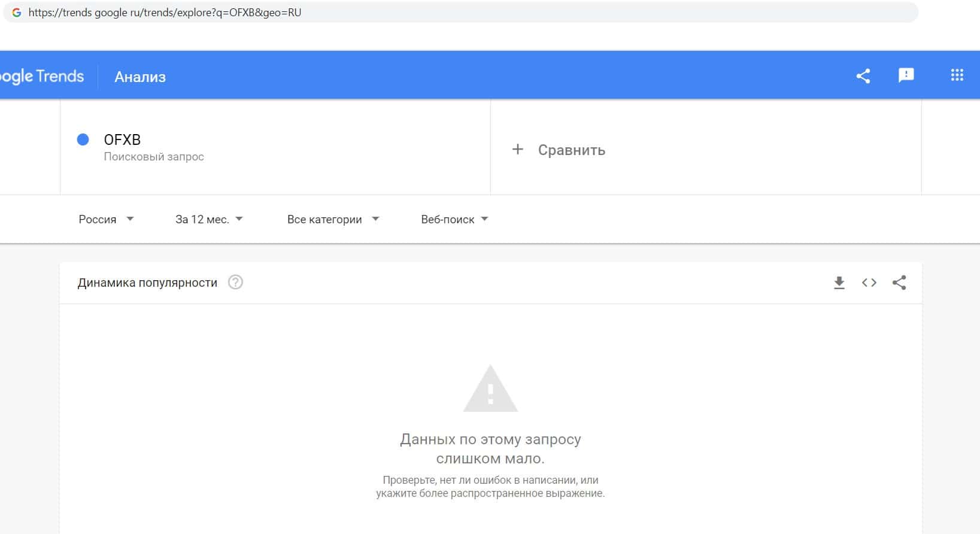
Task: Open the За 12 мес. period dropdown
Action: pyautogui.click(x=209, y=219)
